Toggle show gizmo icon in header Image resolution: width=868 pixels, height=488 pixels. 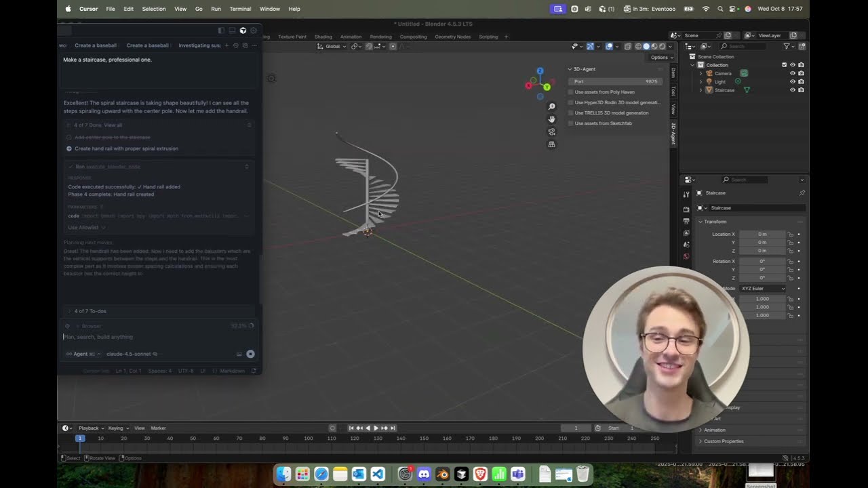click(590, 46)
